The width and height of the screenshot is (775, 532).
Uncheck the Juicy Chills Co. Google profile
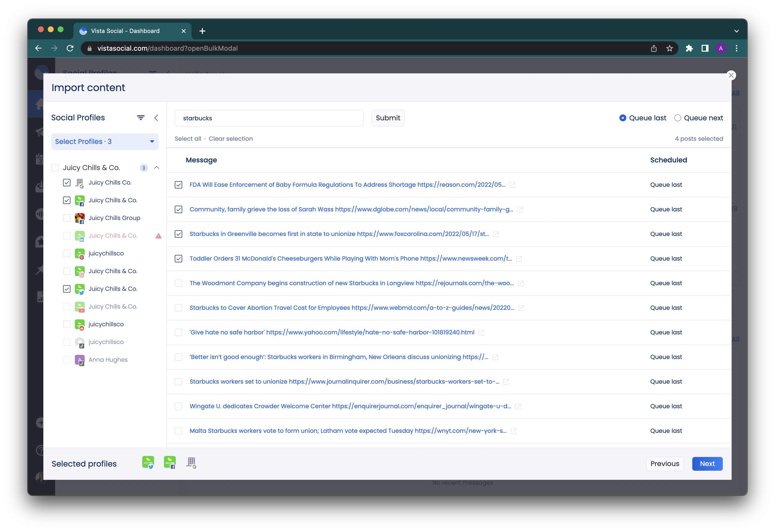[x=67, y=183]
